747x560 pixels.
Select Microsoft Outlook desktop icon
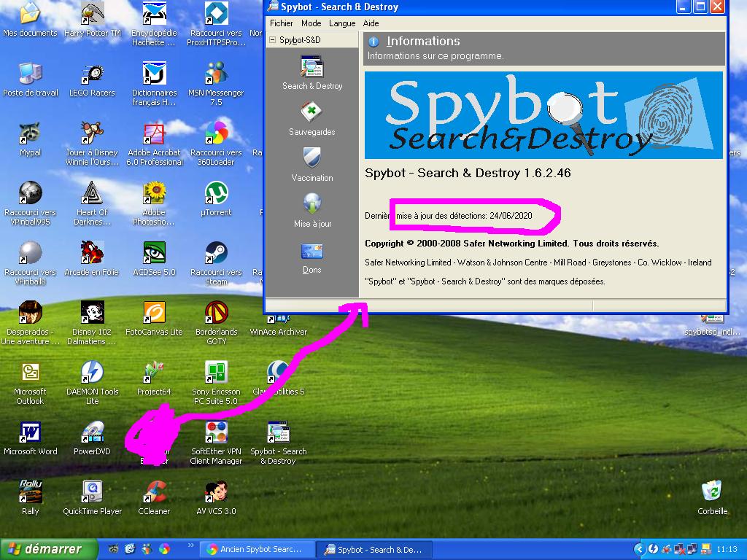pos(30,384)
